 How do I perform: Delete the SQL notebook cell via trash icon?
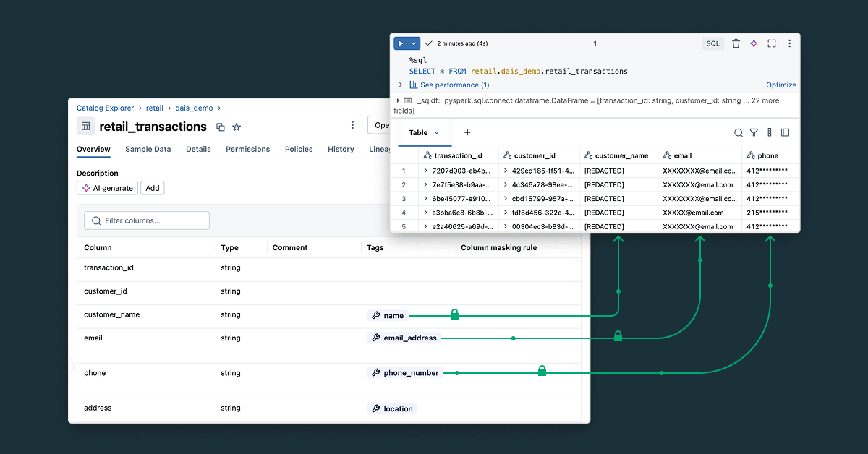[736, 43]
